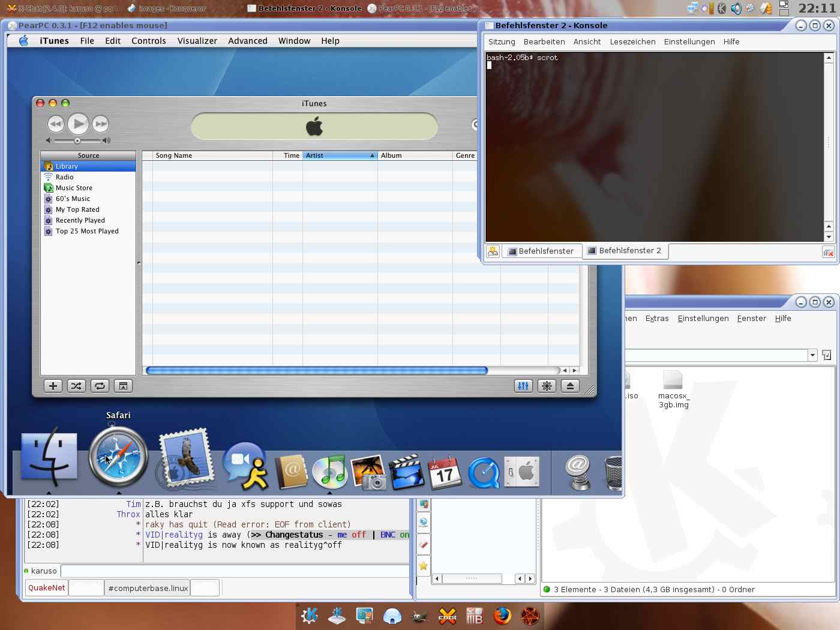The image size is (840, 630).
Task: Open iTunes File menu
Action: pyautogui.click(x=87, y=41)
